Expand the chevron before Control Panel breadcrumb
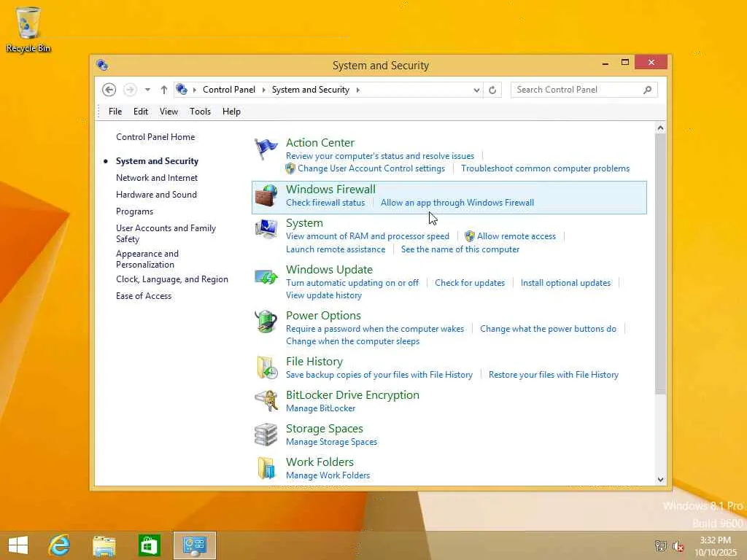The image size is (747, 560). [x=194, y=90]
